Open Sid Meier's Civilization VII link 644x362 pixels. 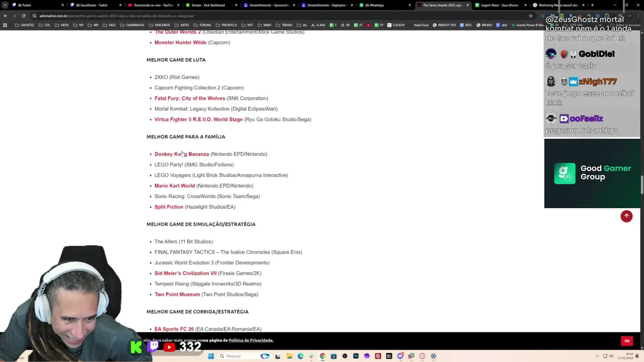185,273
